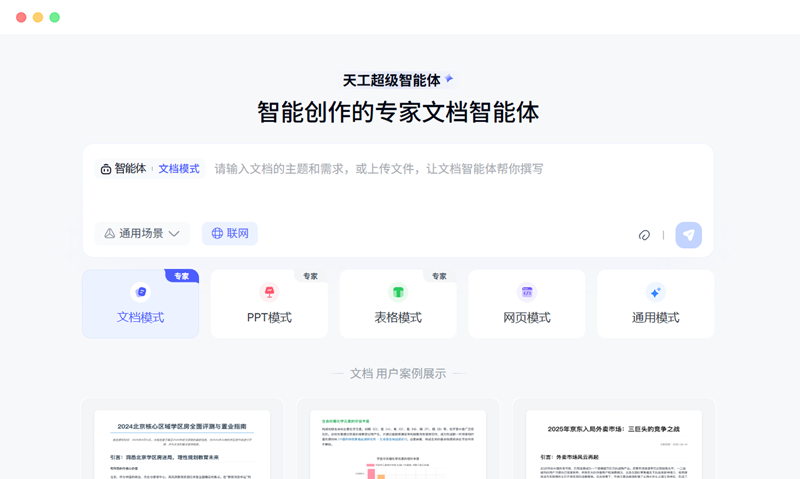Click the triangle icon in 通用场景 button

[x=109, y=234]
